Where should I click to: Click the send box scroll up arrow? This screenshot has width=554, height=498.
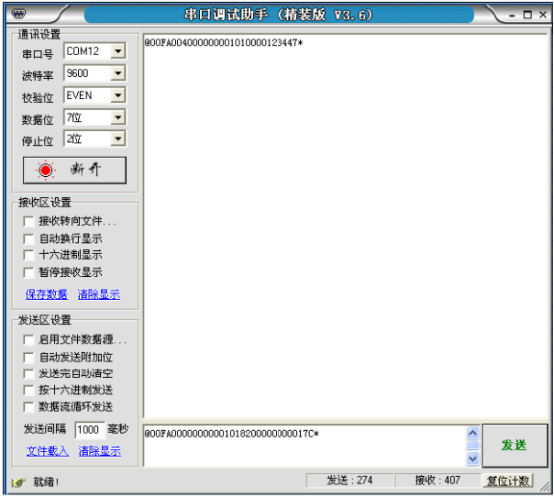coord(473,432)
